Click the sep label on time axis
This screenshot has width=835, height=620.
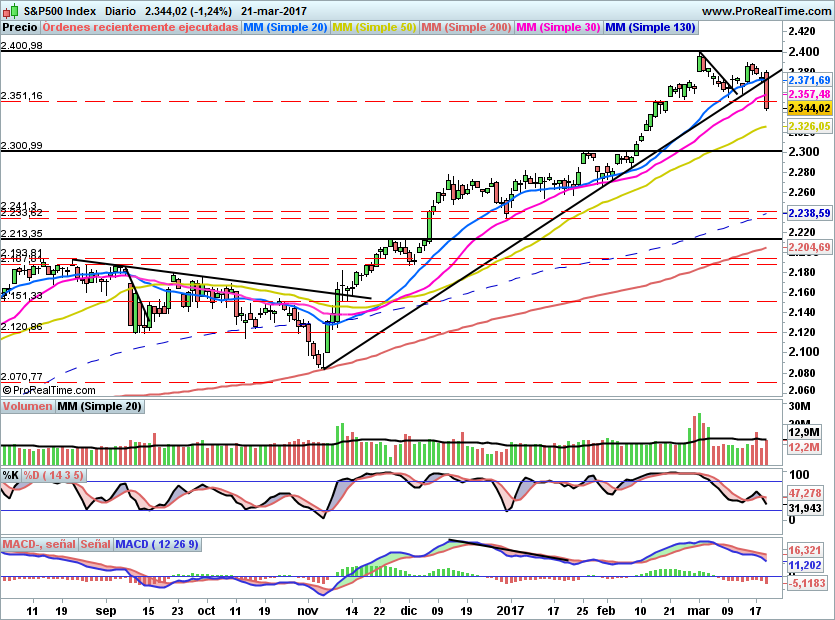(x=105, y=611)
